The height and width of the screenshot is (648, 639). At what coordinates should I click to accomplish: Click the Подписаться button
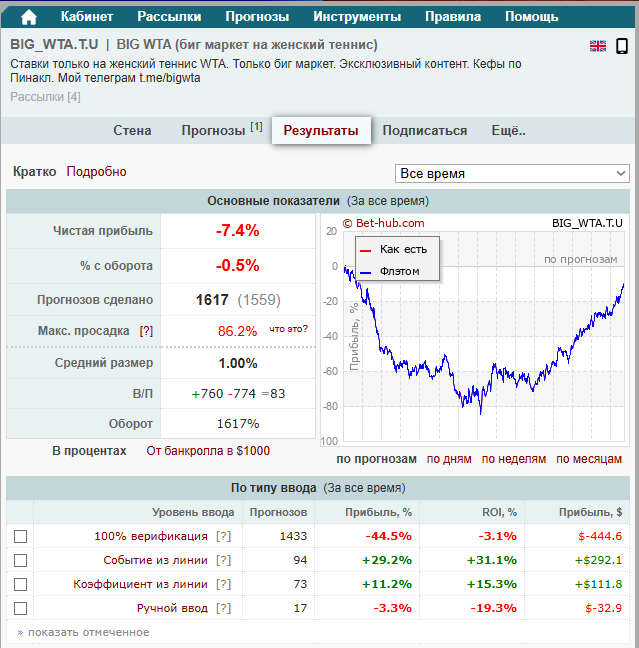(x=424, y=131)
